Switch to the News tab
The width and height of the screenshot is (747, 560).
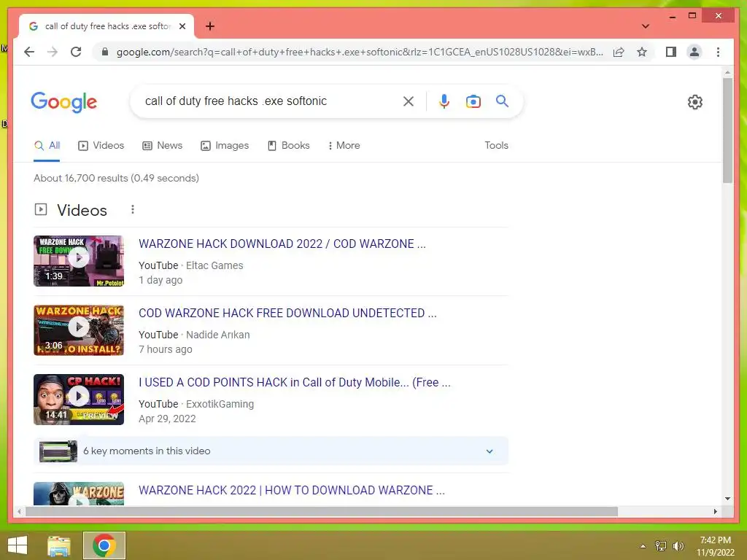(163, 146)
